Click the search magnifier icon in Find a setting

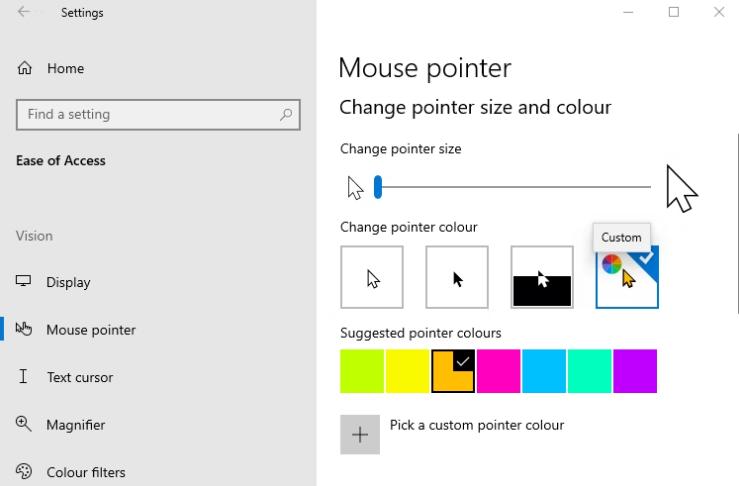[286, 115]
